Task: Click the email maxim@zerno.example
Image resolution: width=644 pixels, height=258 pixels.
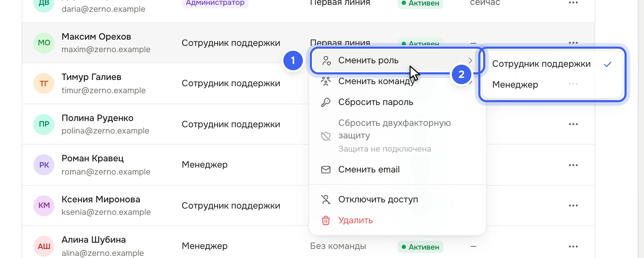Action: [106, 49]
